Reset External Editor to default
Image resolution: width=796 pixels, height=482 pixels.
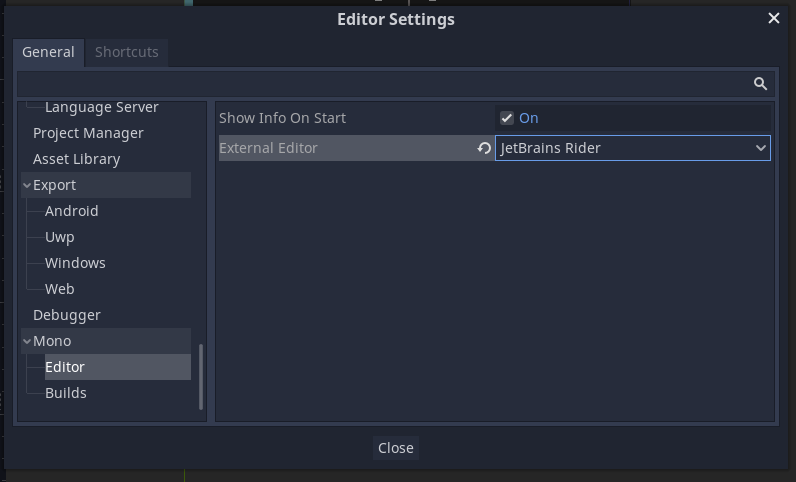point(484,148)
